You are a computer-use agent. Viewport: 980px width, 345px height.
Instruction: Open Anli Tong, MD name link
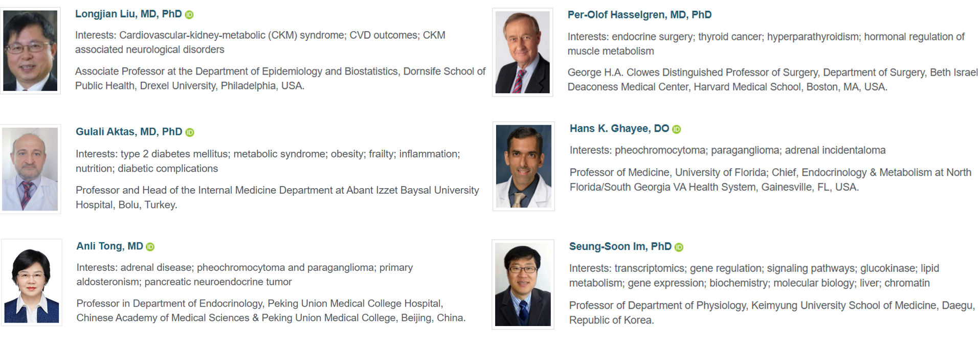110,246
